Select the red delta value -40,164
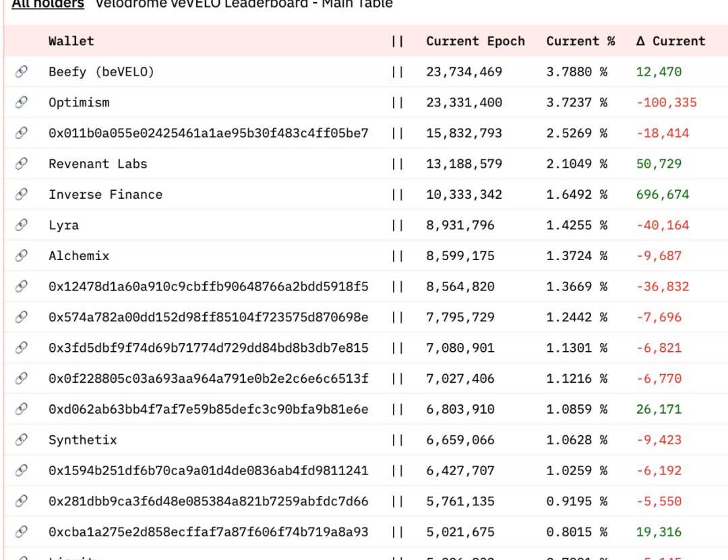Image resolution: width=728 pixels, height=560 pixels. click(x=663, y=225)
